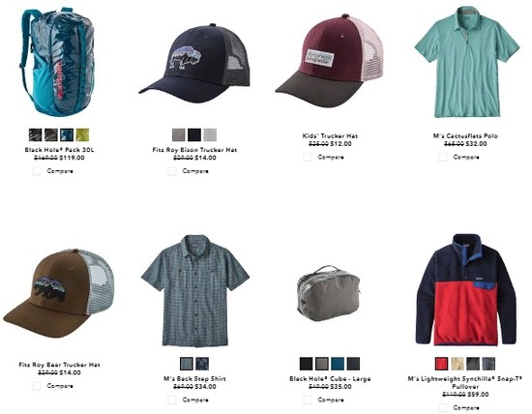Open the M's Cactusflats Polo title link
Viewport: 532px width, 414px height.
pyautogui.click(x=465, y=135)
